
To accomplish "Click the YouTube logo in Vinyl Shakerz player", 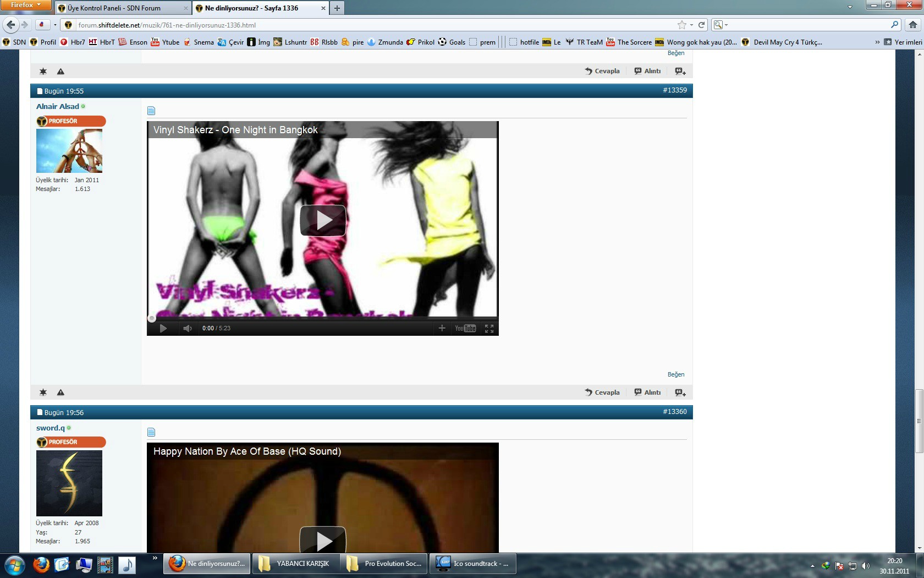I will pos(465,328).
